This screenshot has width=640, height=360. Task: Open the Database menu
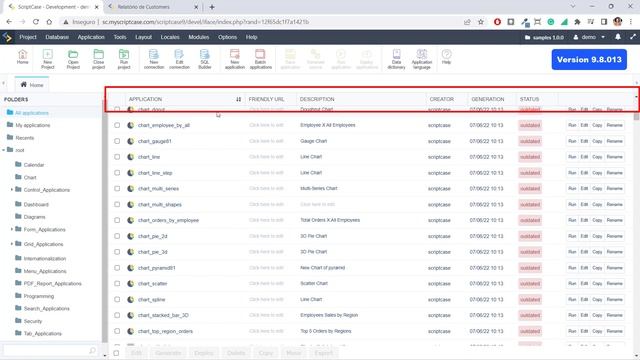57,37
